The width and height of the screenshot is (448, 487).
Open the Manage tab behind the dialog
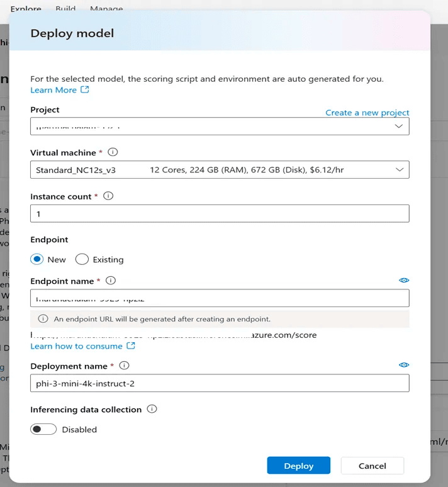[x=106, y=9]
